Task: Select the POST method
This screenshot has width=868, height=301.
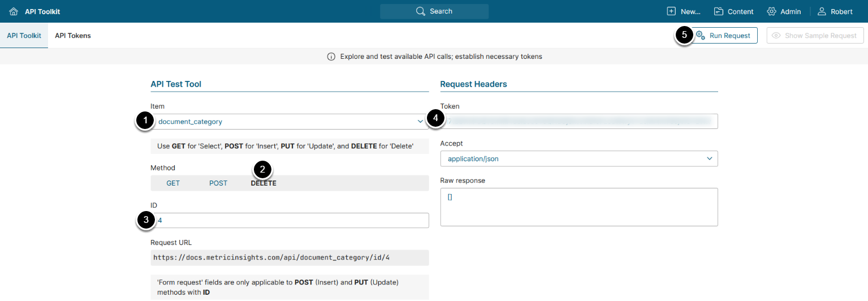Action: coord(218,183)
